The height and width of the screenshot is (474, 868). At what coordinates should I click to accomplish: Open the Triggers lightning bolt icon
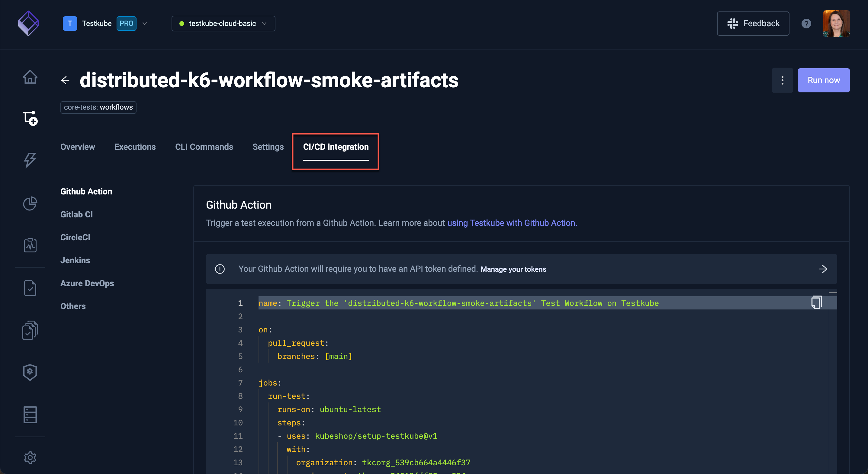point(30,160)
